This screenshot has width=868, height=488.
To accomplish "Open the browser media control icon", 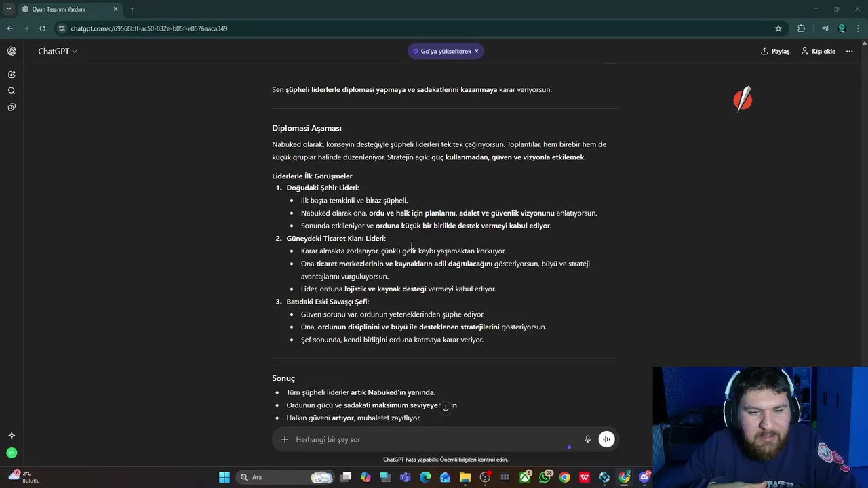I will coord(825,28).
